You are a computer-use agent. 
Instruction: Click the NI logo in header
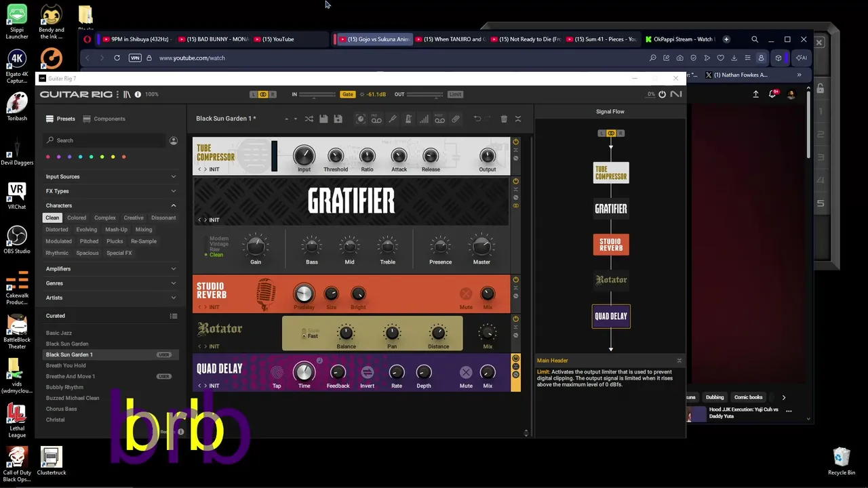676,94
